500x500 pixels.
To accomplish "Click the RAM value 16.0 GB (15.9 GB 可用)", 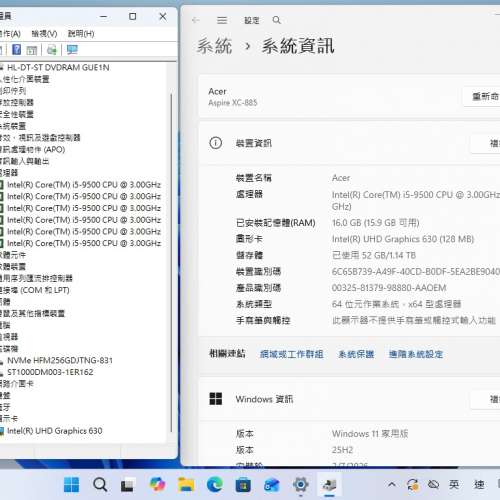I will 375,223.
